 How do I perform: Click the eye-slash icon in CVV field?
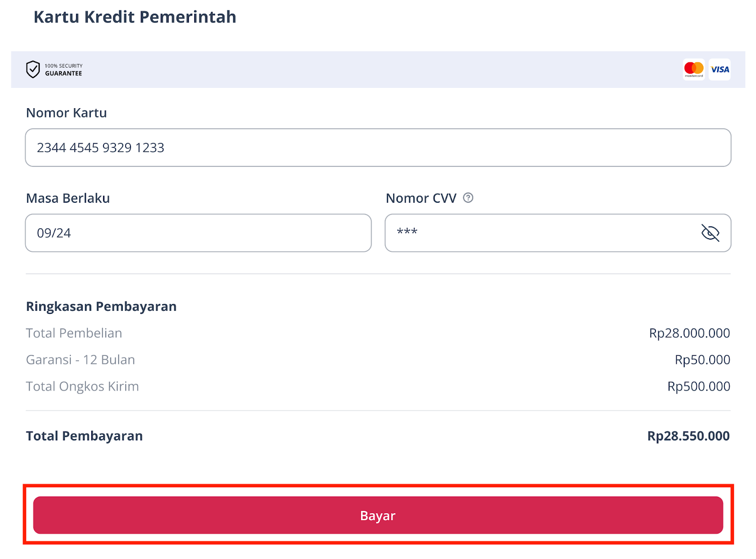(711, 232)
